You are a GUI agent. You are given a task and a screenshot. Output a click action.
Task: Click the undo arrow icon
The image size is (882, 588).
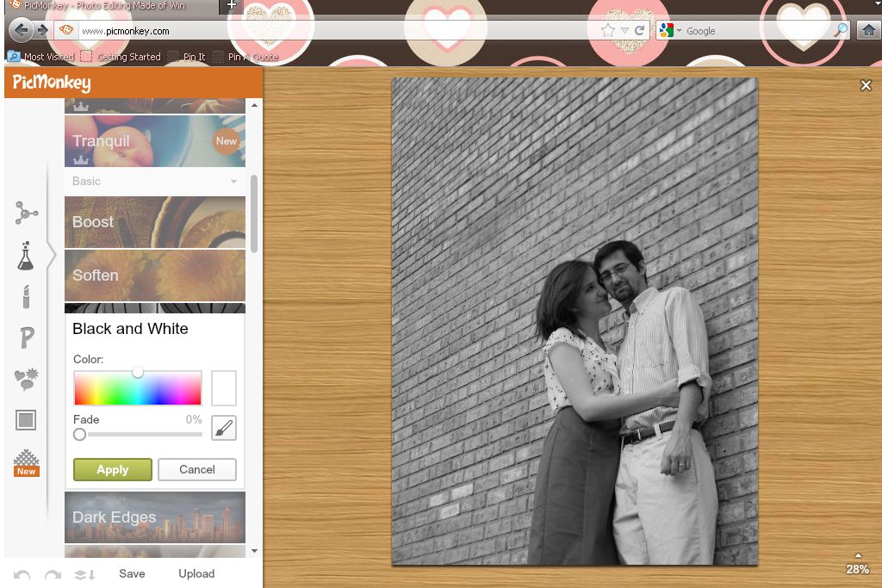click(x=22, y=574)
